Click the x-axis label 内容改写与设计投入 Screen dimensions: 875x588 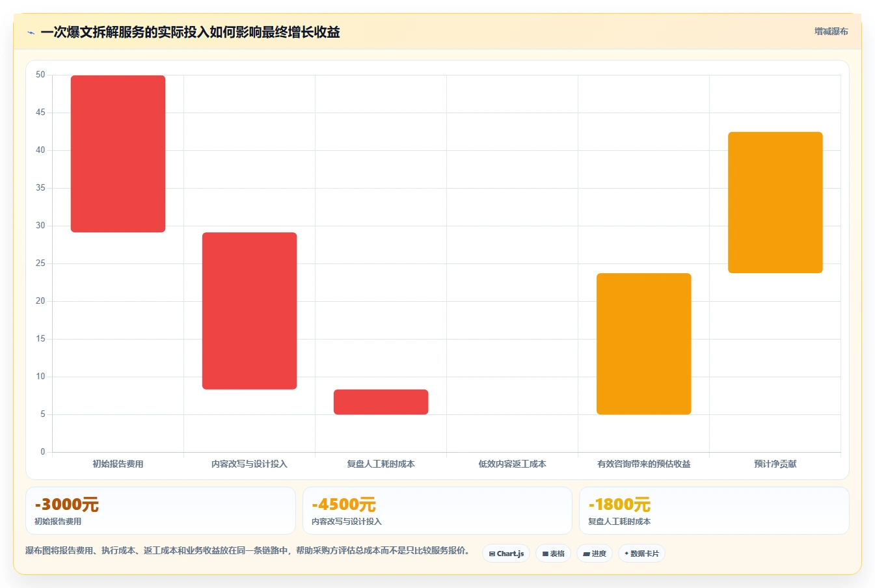[x=249, y=464]
